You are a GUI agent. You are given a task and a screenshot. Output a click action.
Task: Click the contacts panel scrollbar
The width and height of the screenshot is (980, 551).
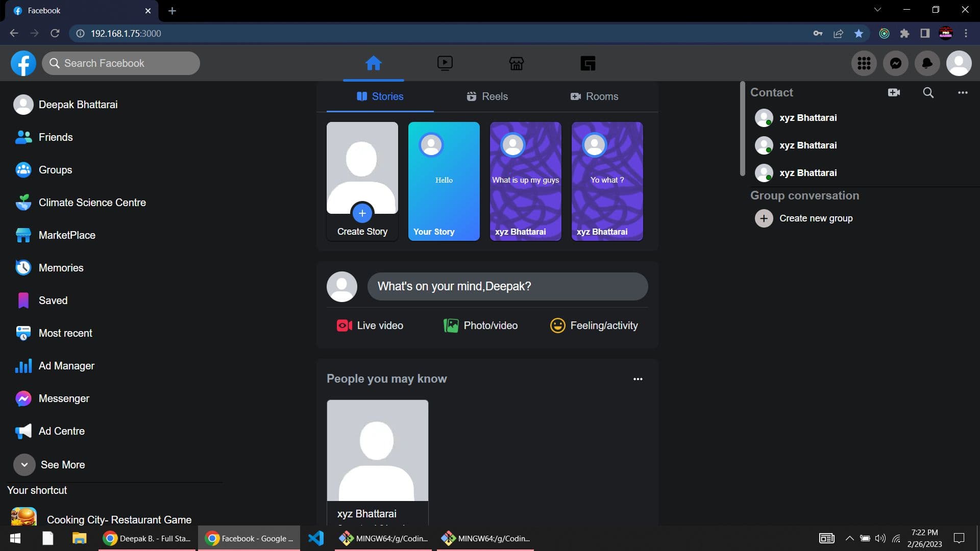point(742,129)
